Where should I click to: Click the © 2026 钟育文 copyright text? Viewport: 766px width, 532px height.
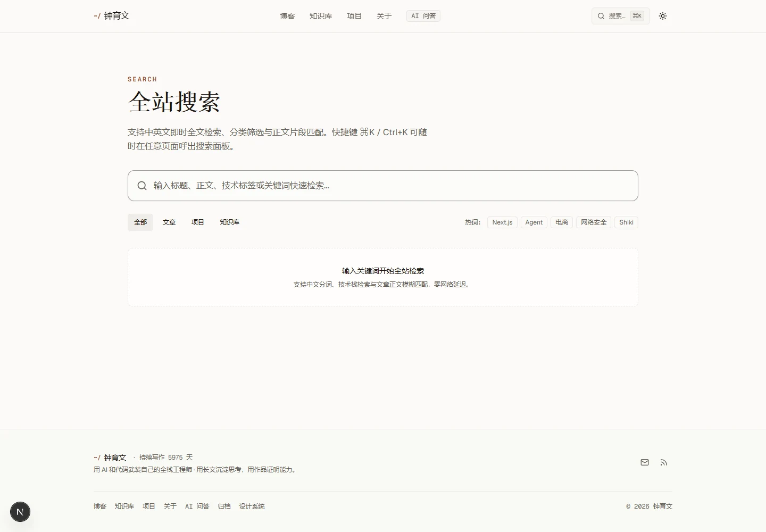pyautogui.click(x=650, y=506)
